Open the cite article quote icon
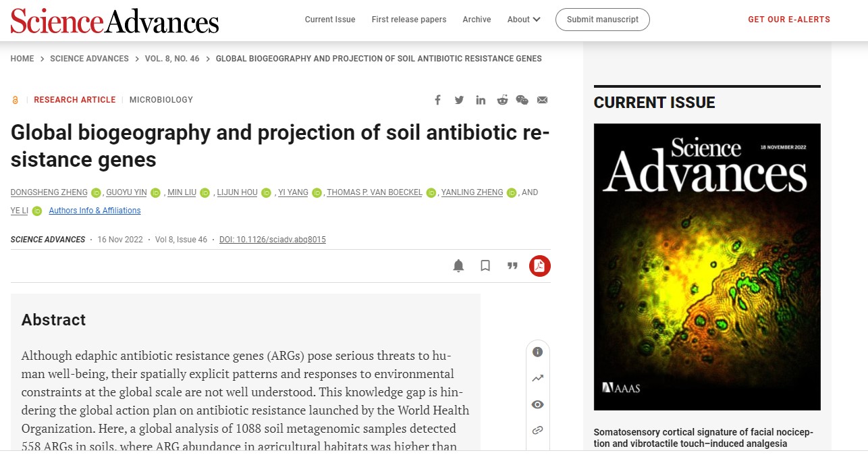The width and height of the screenshot is (868, 455). [x=512, y=266]
